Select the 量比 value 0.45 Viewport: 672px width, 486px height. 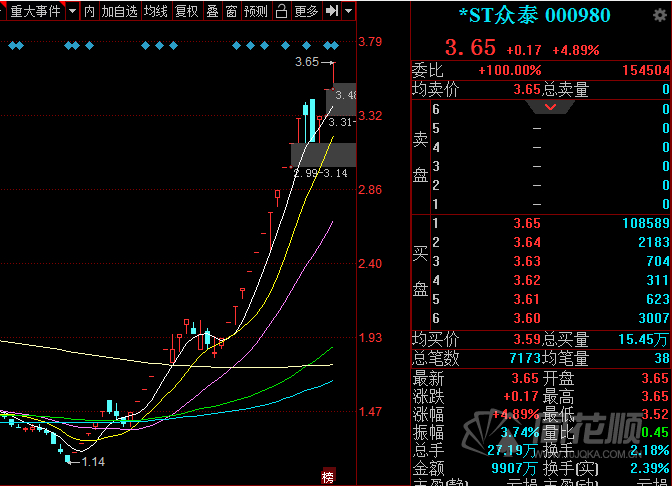[x=655, y=432]
